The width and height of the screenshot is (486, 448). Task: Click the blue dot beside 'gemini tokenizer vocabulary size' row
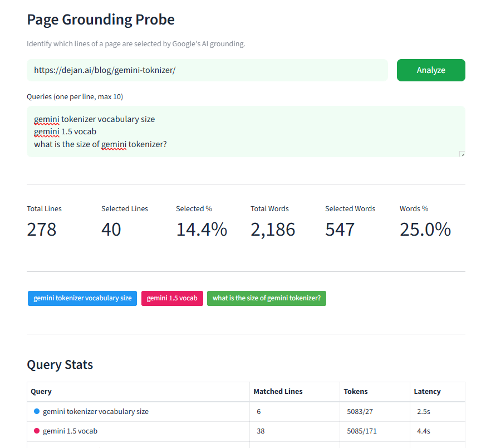[37, 411]
